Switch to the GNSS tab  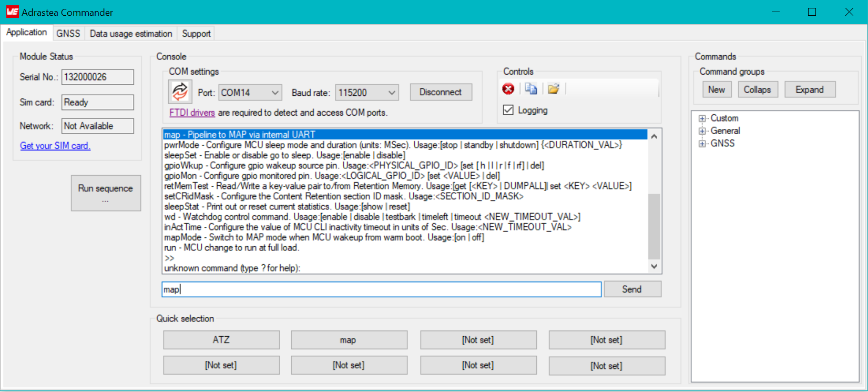tap(68, 33)
